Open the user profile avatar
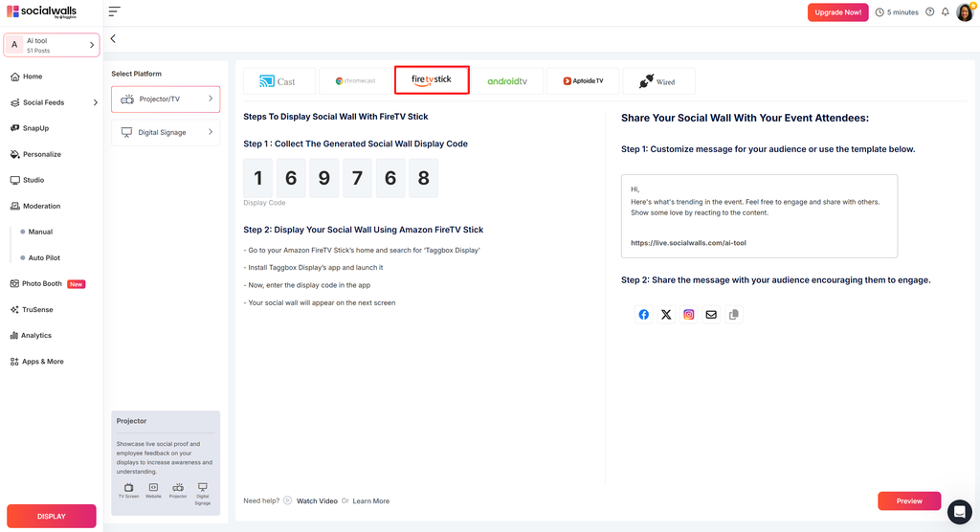 pos(965,11)
